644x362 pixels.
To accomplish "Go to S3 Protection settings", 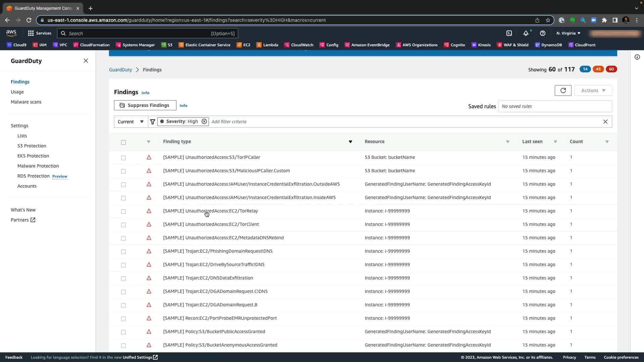I will [32, 146].
